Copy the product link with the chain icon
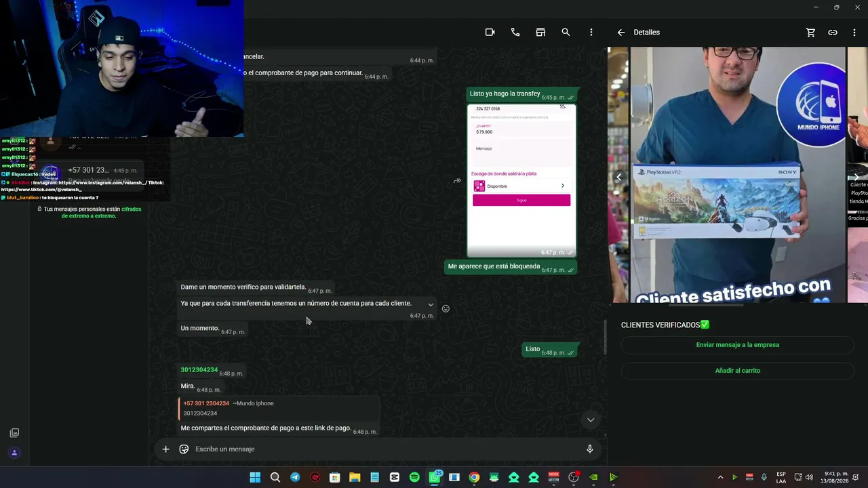 [x=833, y=33]
